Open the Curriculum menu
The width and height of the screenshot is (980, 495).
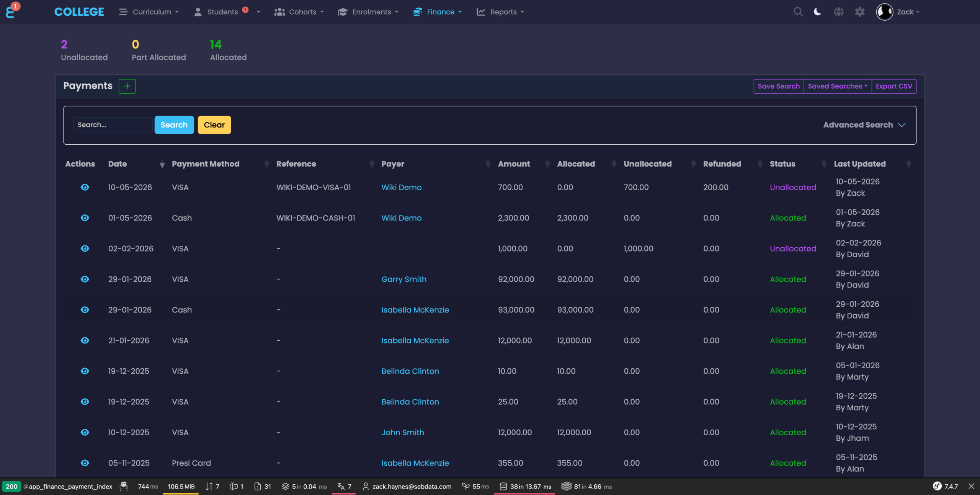coord(149,12)
